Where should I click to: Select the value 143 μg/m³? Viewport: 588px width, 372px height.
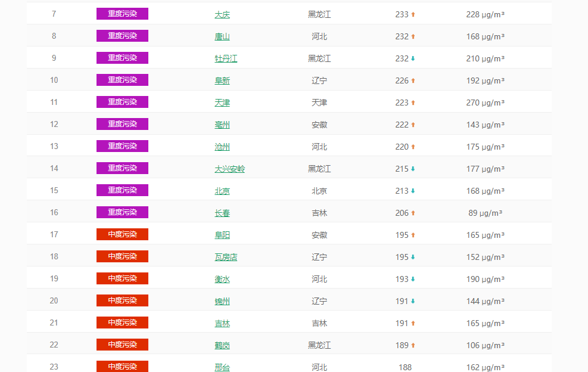pyautogui.click(x=486, y=125)
